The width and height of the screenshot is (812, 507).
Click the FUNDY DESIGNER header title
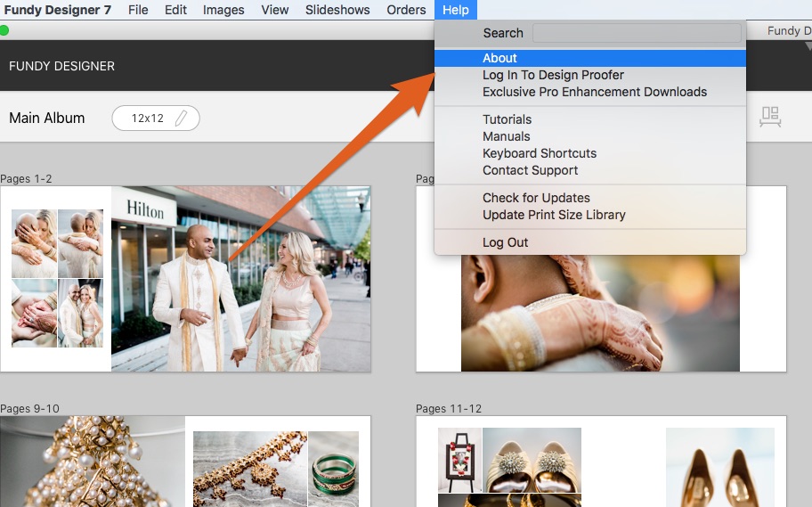[61, 66]
